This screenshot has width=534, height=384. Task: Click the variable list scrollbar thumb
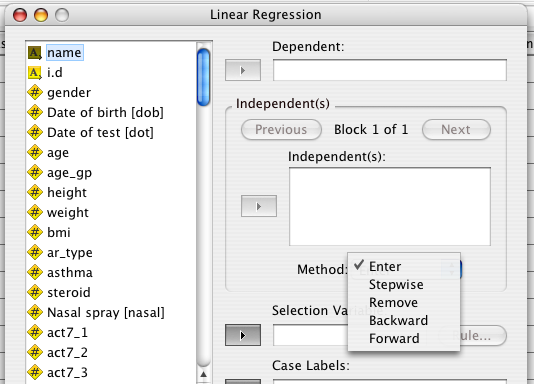[x=203, y=77]
